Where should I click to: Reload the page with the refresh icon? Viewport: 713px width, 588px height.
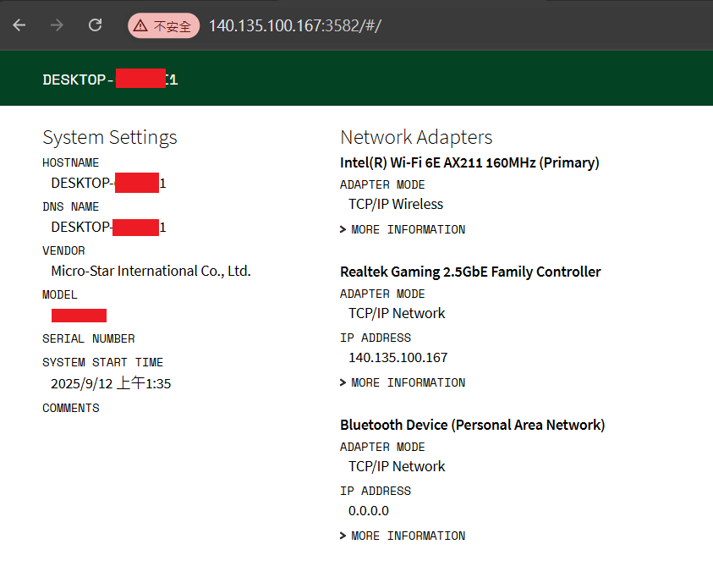click(95, 25)
